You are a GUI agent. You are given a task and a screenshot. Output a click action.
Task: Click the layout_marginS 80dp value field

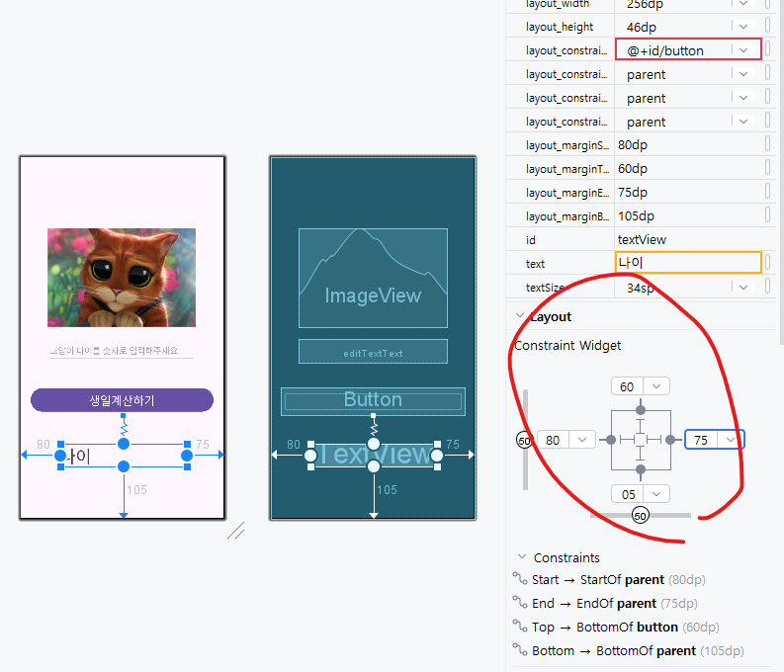pyautogui.click(x=688, y=145)
